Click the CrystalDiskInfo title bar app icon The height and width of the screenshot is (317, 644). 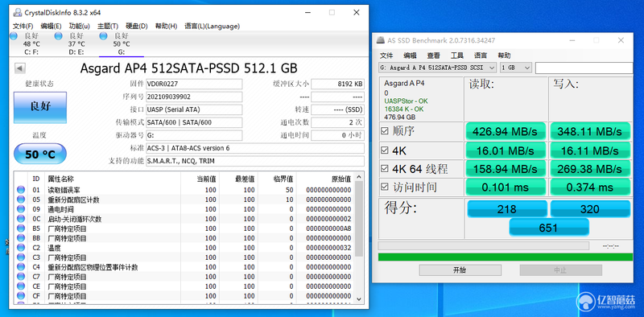[17, 12]
